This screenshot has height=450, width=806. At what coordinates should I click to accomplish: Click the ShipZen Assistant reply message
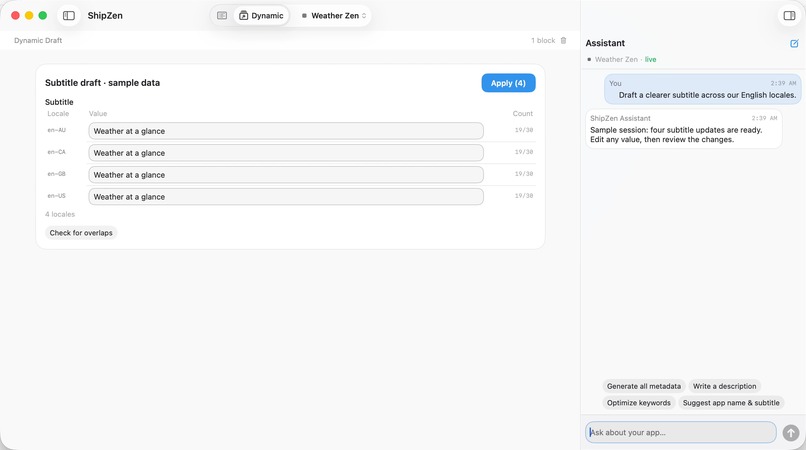click(684, 129)
